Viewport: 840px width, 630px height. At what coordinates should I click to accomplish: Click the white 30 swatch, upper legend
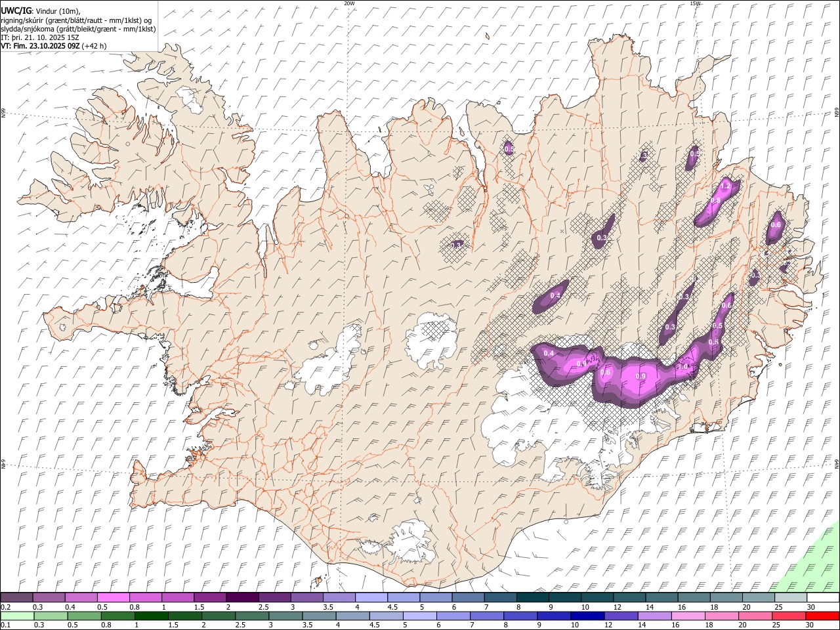click(x=823, y=598)
